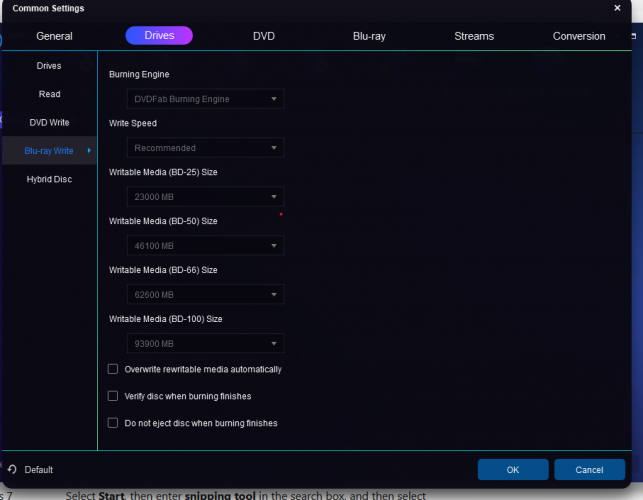The height and width of the screenshot is (500, 643).
Task: Click Writable Media (BD-100) Size label
Action: click(x=166, y=319)
